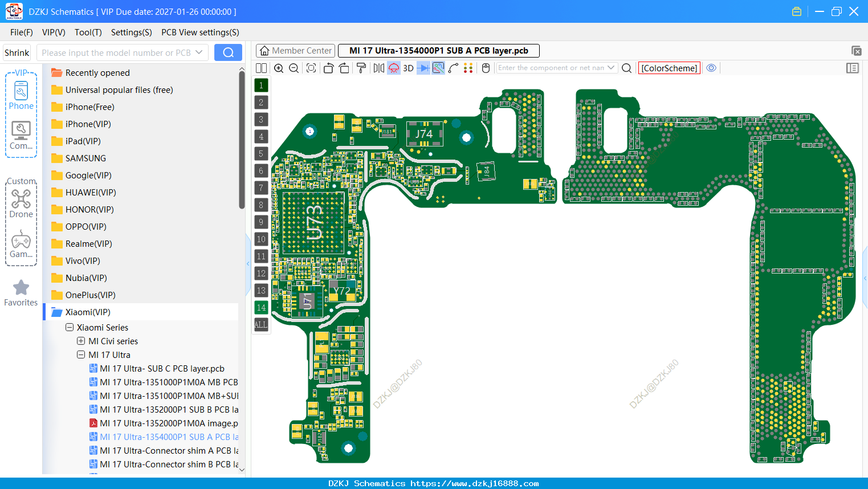Image resolution: width=868 pixels, height=489 pixels.
Task: Open the Member Center tab
Action: coord(295,51)
